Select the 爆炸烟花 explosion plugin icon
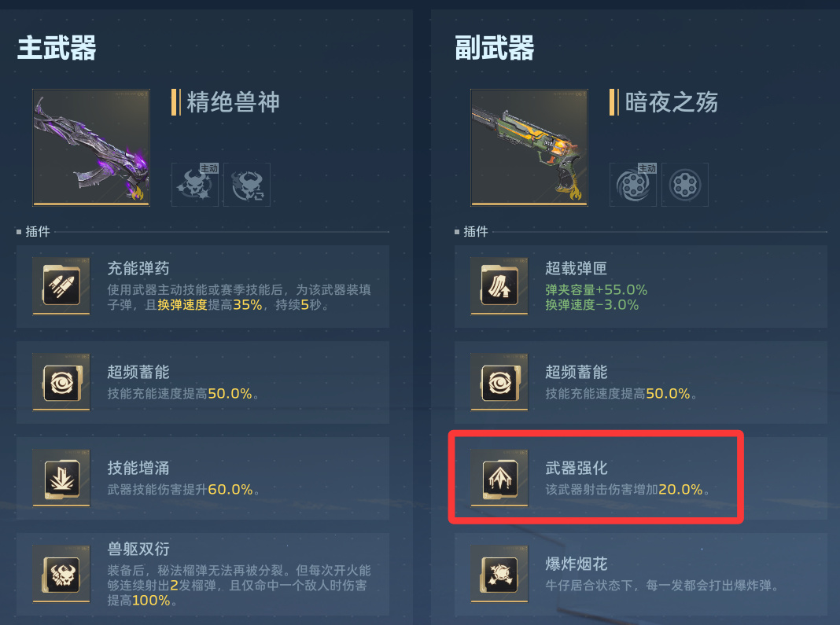840x625 pixels. tap(499, 574)
